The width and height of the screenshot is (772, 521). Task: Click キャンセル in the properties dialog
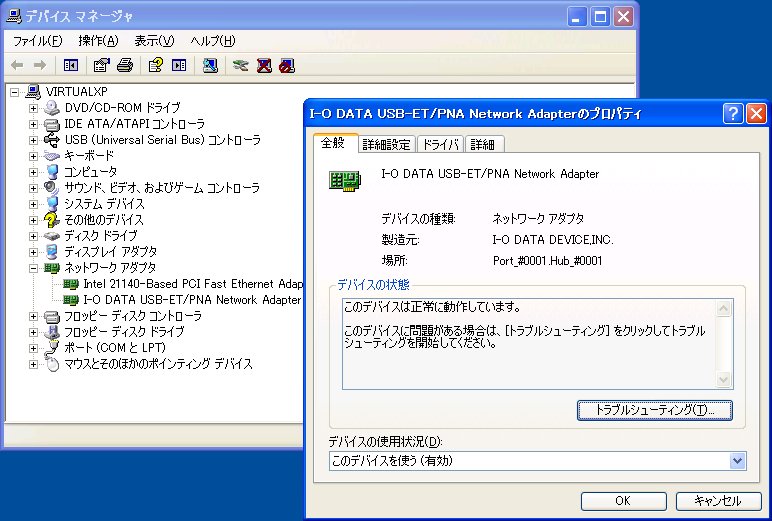(x=718, y=501)
